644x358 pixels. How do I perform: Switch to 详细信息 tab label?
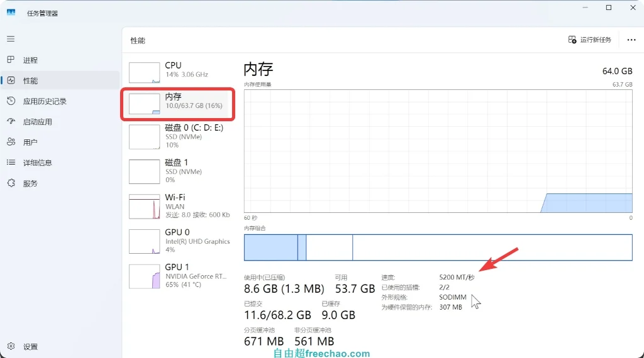(x=37, y=163)
